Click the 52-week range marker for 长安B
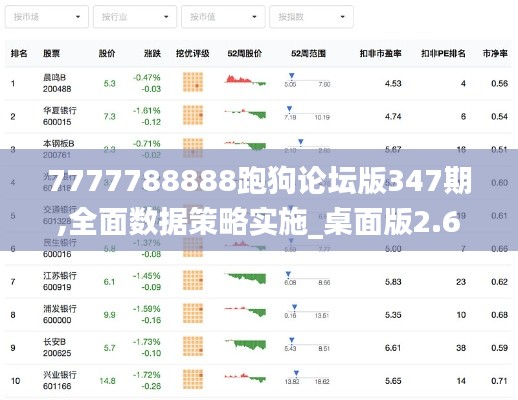 (292, 340)
